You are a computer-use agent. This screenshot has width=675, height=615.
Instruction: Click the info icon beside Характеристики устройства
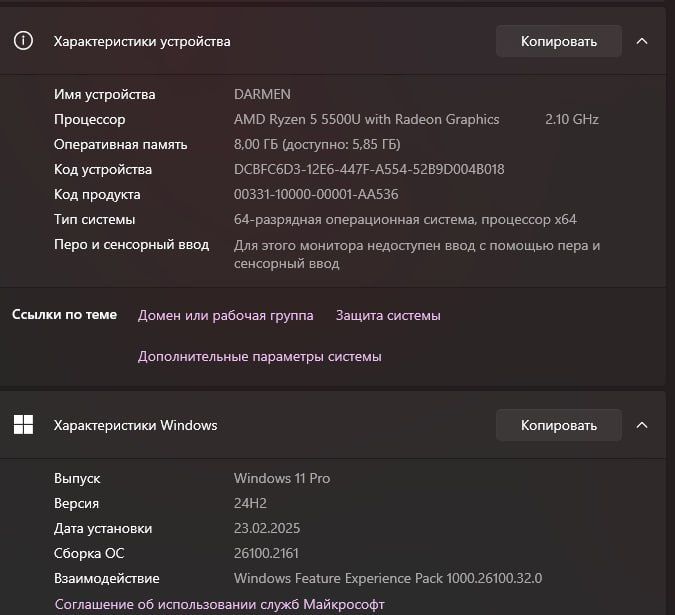23,41
